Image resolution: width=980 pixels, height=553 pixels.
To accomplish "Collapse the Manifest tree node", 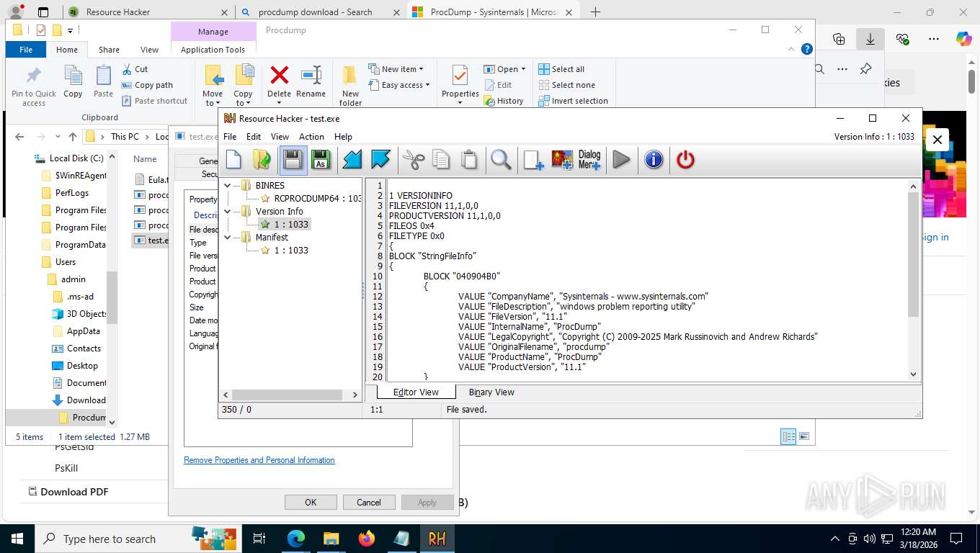I will pos(228,237).
